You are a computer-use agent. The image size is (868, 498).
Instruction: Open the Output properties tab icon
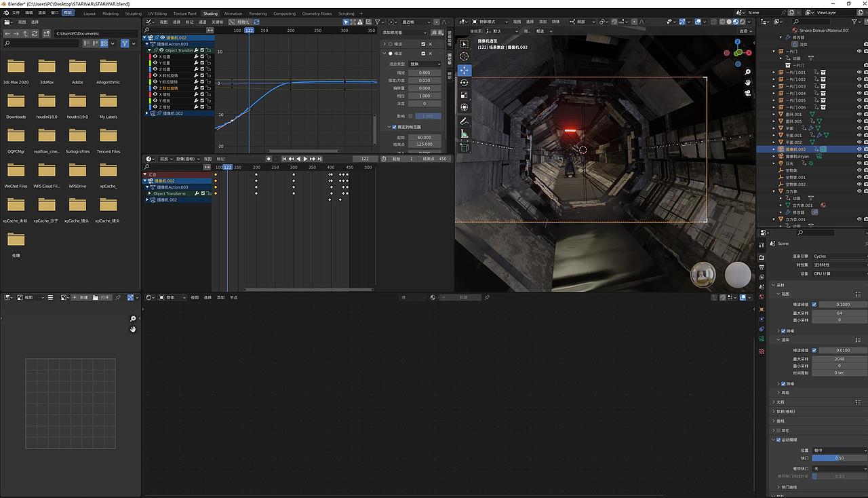pyautogui.click(x=763, y=267)
